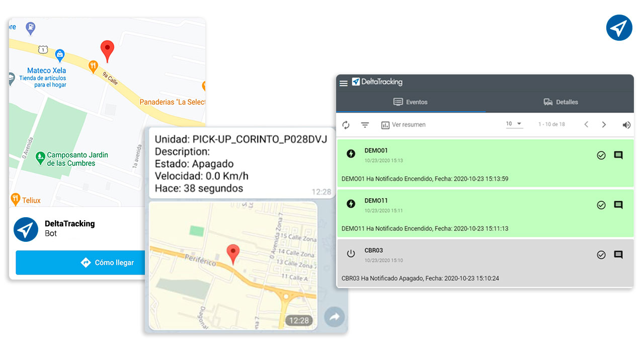
Task: Click the Cómo llegar directions button
Action: point(80,262)
